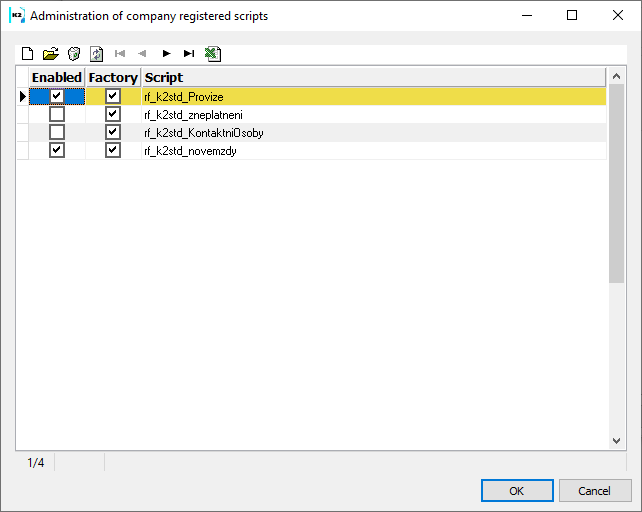Select script rf_k2std_KontaktniOsoby
This screenshot has width=642, height=512.
(203, 133)
